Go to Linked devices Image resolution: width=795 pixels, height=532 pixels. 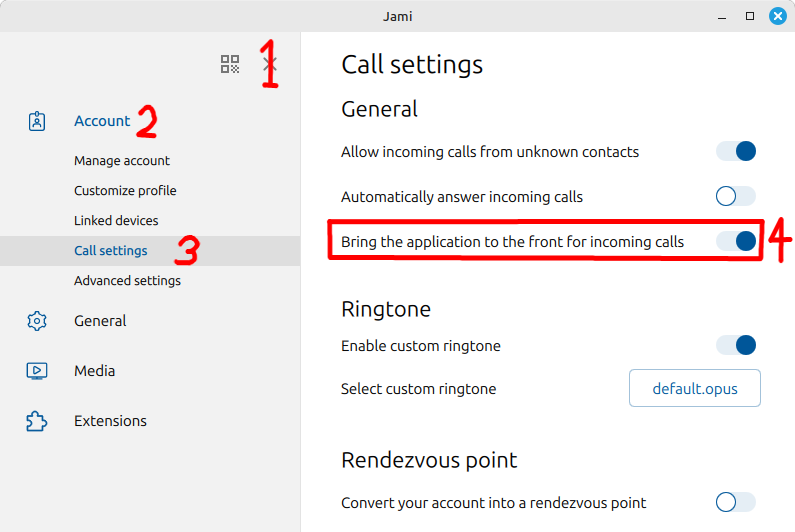point(116,221)
